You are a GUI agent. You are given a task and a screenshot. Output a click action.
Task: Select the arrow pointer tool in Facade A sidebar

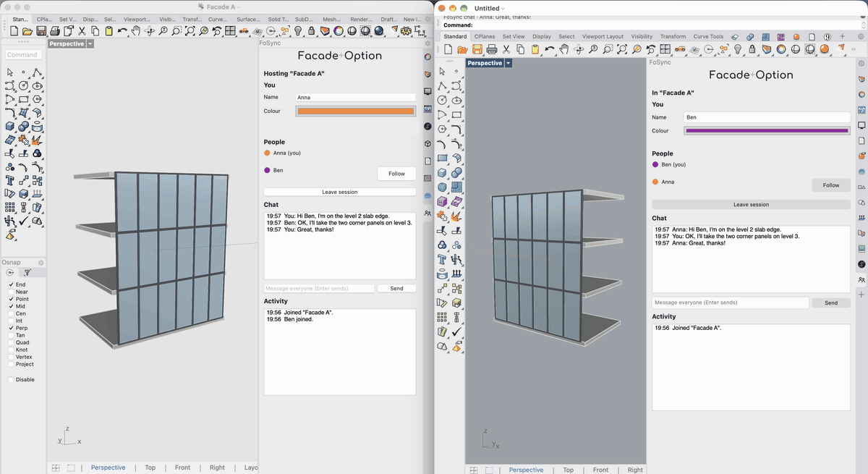10,72
